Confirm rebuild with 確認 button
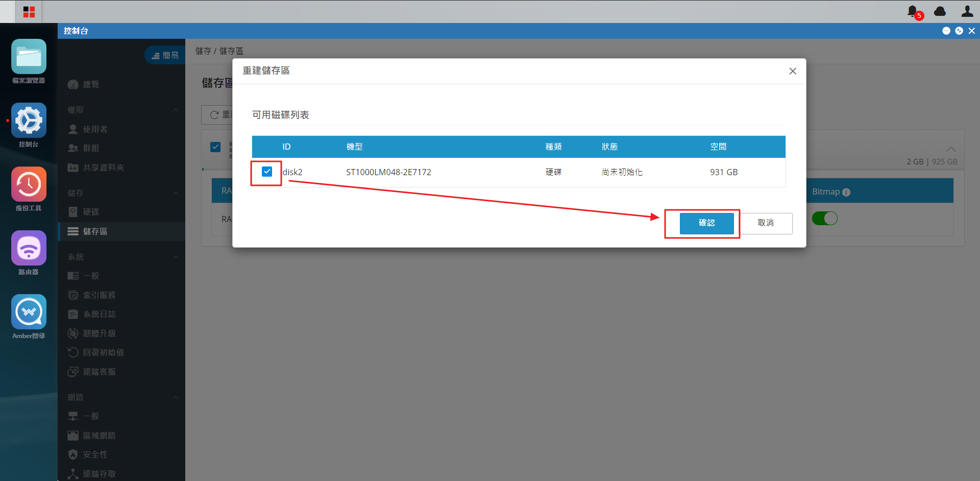Viewport: 980px width, 481px height. [x=707, y=223]
